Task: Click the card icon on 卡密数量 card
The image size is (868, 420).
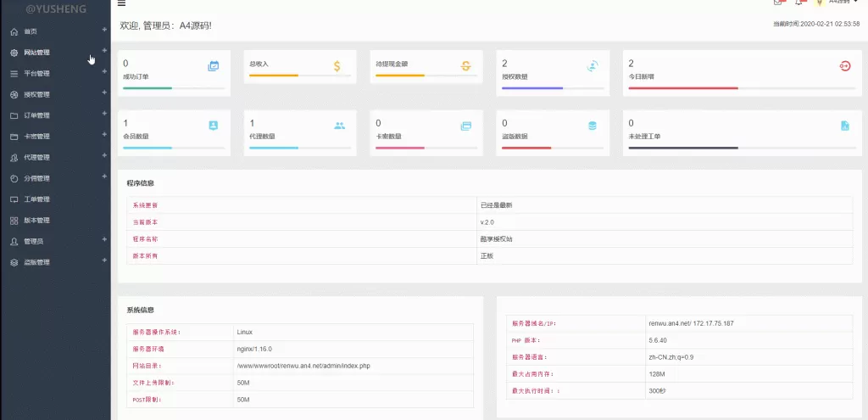Action: [465, 126]
